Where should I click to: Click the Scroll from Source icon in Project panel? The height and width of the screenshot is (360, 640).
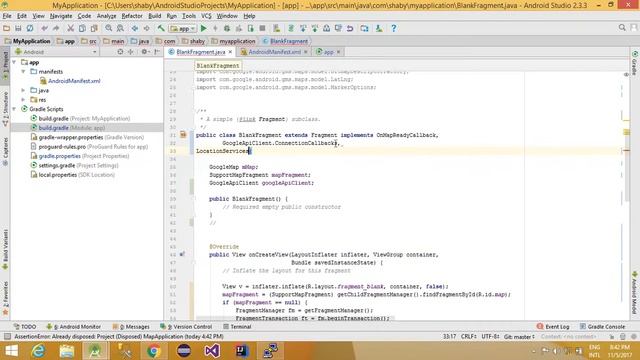tap(120, 52)
